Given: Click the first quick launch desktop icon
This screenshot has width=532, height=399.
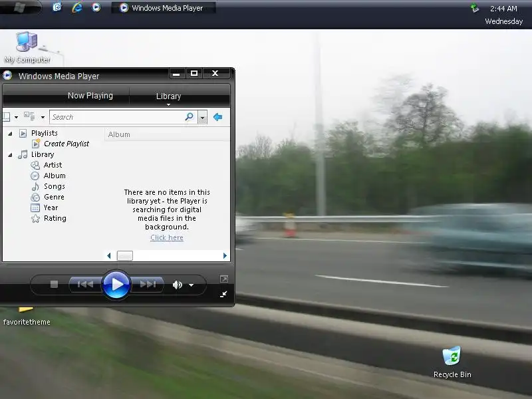Looking at the screenshot, I should pyautogui.click(x=57, y=7).
